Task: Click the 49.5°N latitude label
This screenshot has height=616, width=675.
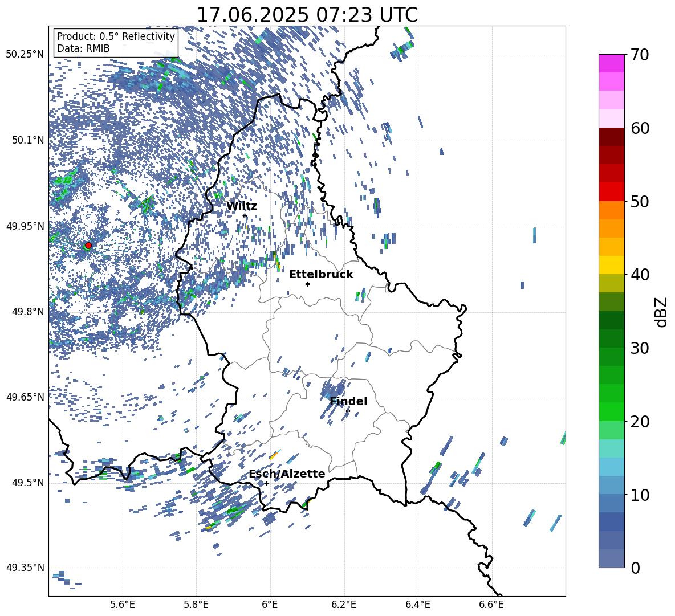Action: [28, 482]
